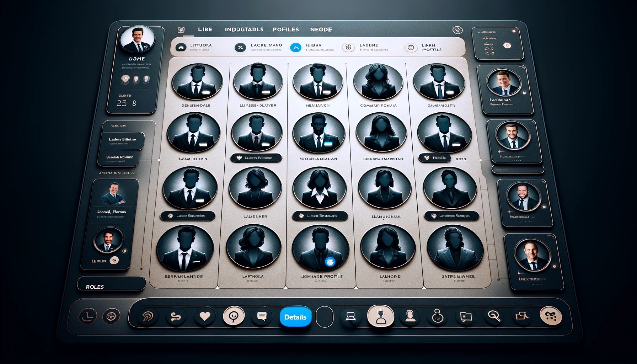Viewport: 637px width, 364px height.
Task: Toggle the blue circular icon beside HHDWA
Action: tap(295, 47)
